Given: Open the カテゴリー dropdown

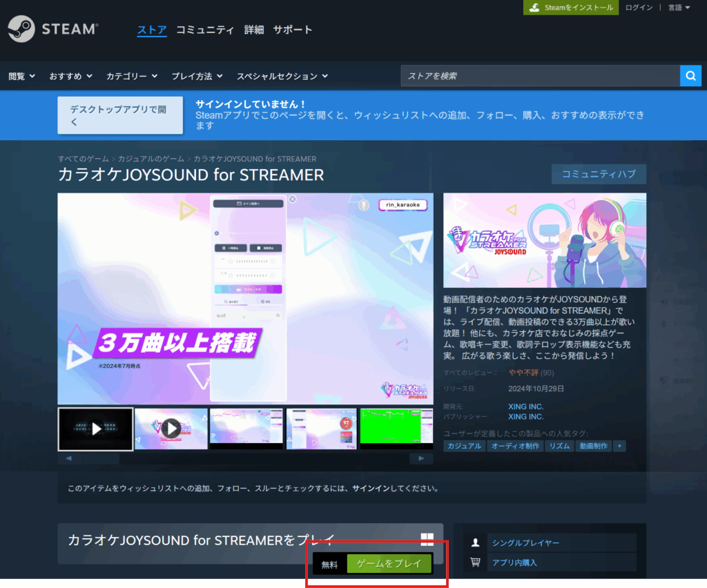Looking at the screenshot, I should (x=131, y=76).
